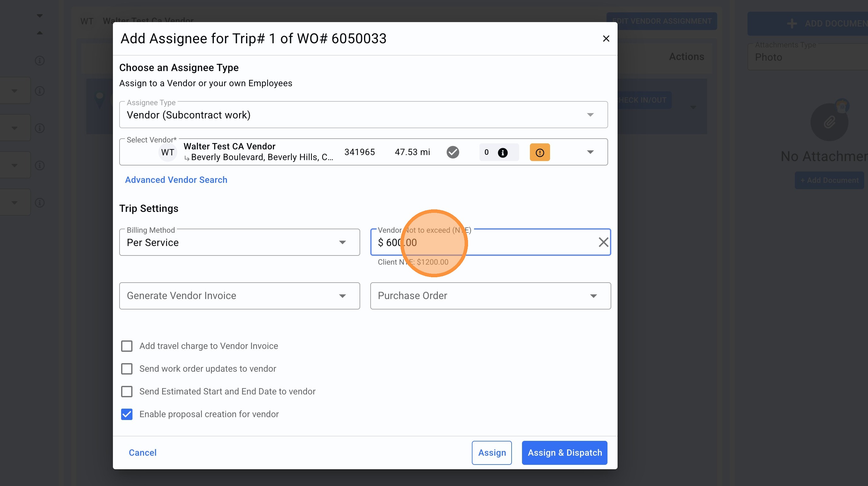Screen dimensions: 868x486
Task: Check Send work order updates to vendor
Action: coord(127,369)
